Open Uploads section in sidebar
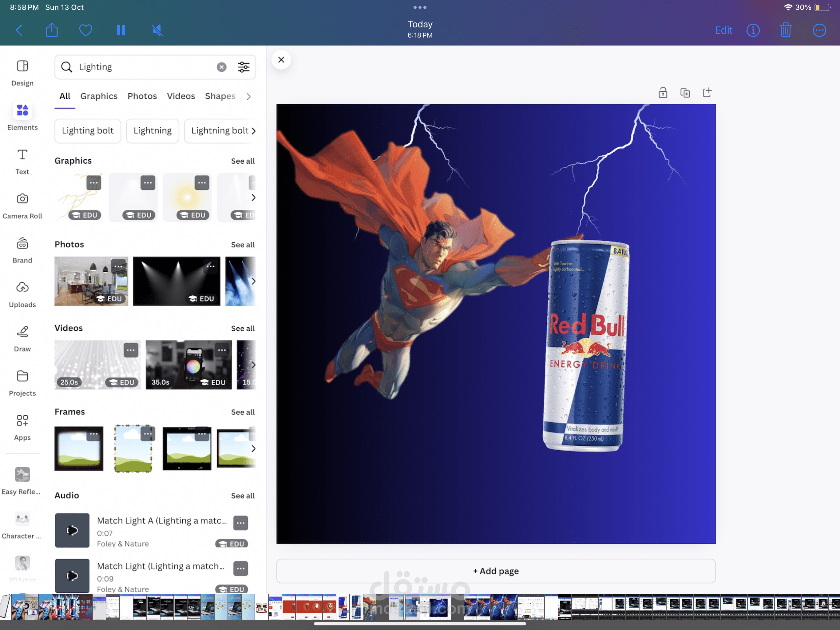 point(22,294)
